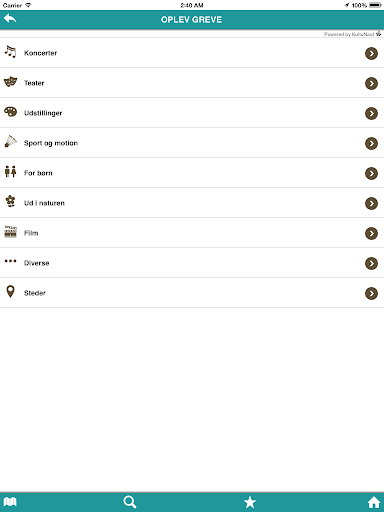Expand Koncerter using its chevron arrow

[x=371, y=53]
